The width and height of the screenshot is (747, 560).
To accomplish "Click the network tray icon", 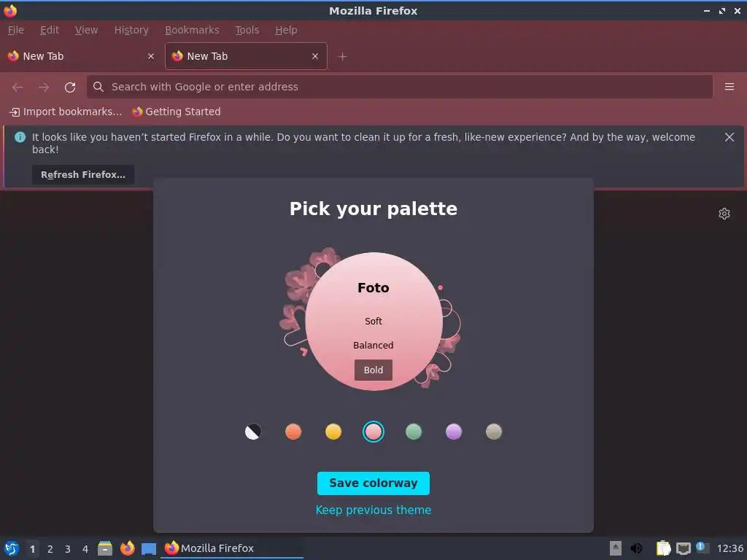I will click(683, 548).
